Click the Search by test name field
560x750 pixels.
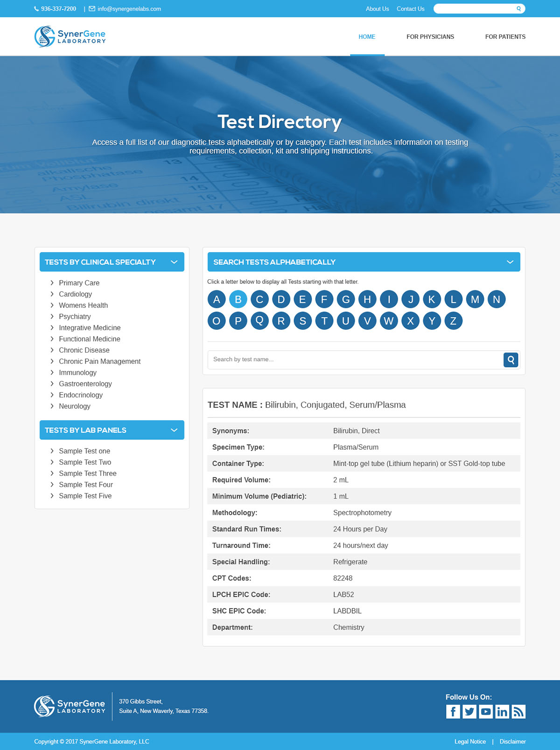pyautogui.click(x=355, y=360)
